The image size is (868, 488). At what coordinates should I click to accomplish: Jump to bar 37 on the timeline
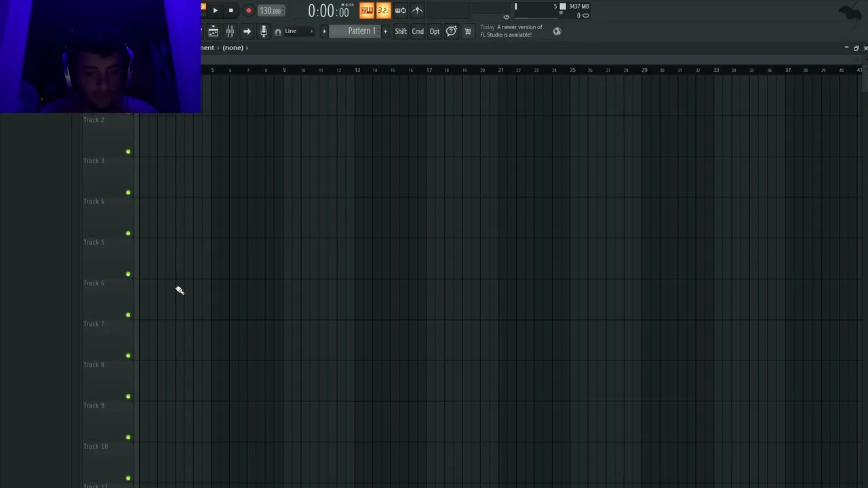788,70
